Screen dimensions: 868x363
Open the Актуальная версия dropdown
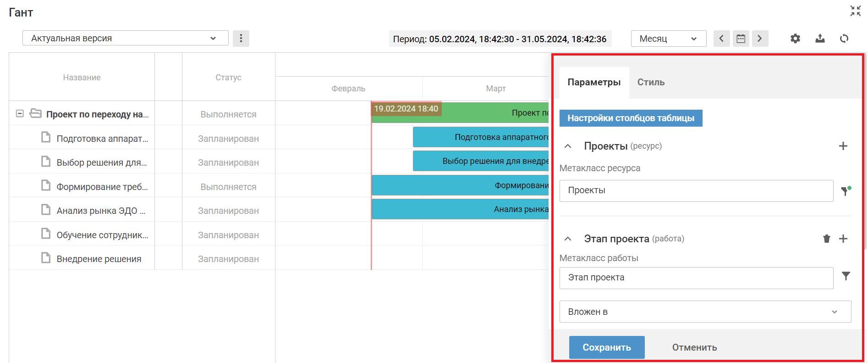(x=125, y=38)
